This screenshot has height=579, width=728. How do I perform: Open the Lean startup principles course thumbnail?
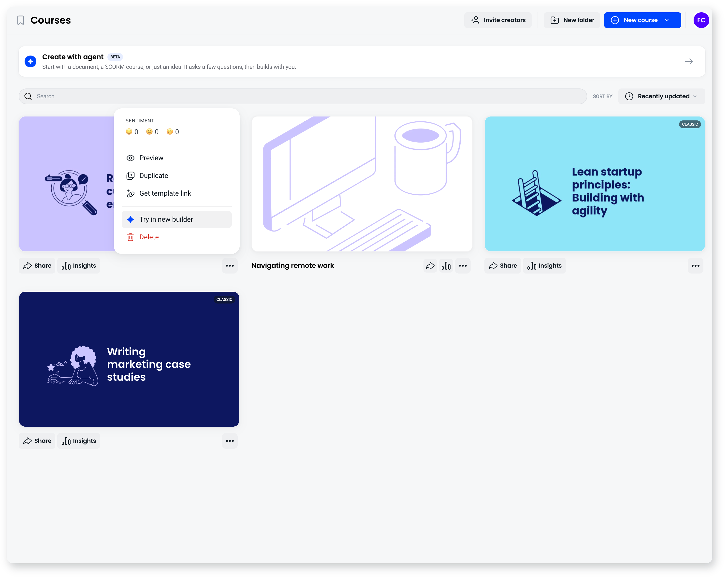click(x=595, y=184)
